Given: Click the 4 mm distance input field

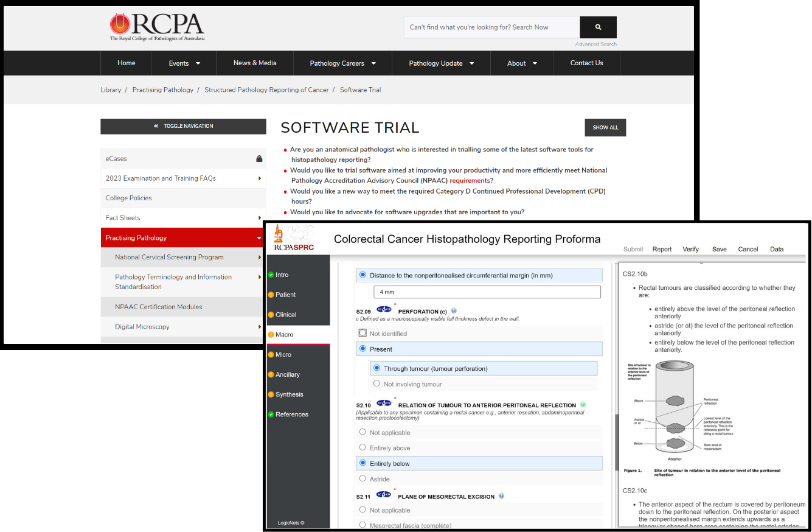Looking at the screenshot, I should [487, 292].
